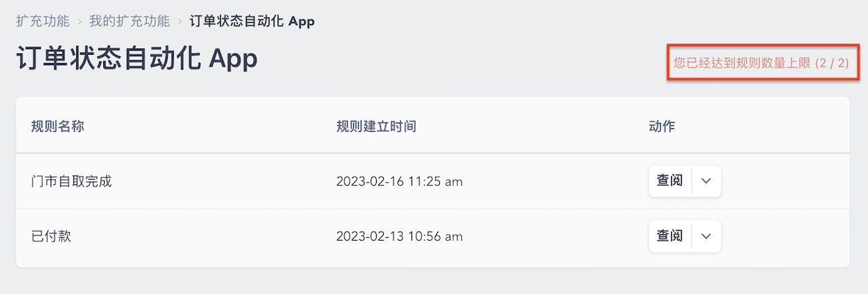Click the (2 / 2) rule count
This screenshot has height=294, width=868.
click(x=831, y=63)
